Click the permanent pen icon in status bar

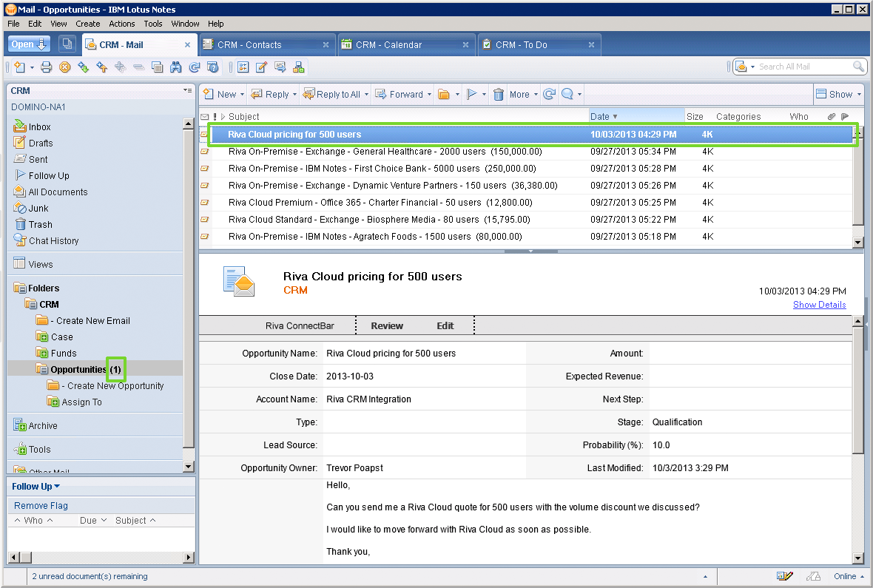point(784,575)
